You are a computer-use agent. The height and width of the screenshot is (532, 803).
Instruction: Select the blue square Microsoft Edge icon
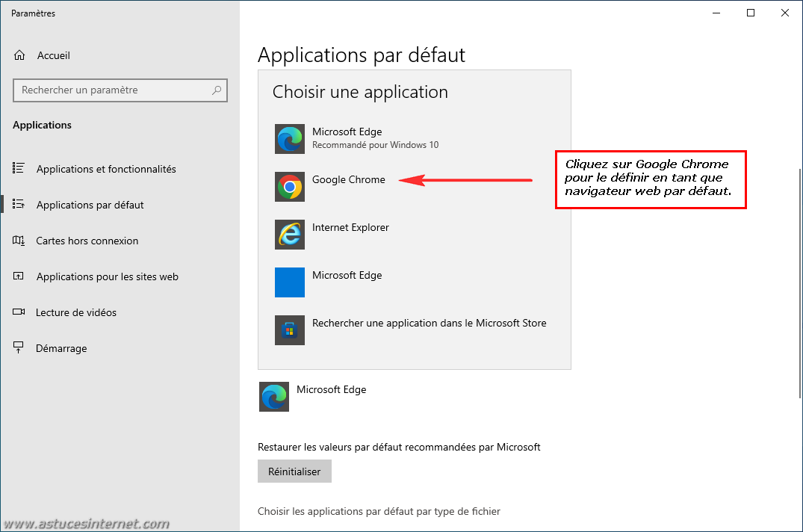tap(290, 282)
